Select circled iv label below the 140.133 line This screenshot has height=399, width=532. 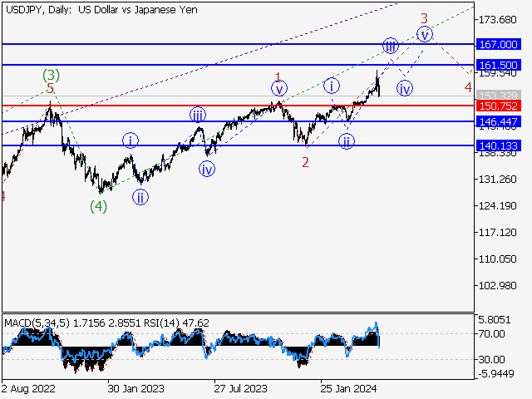tap(207, 169)
